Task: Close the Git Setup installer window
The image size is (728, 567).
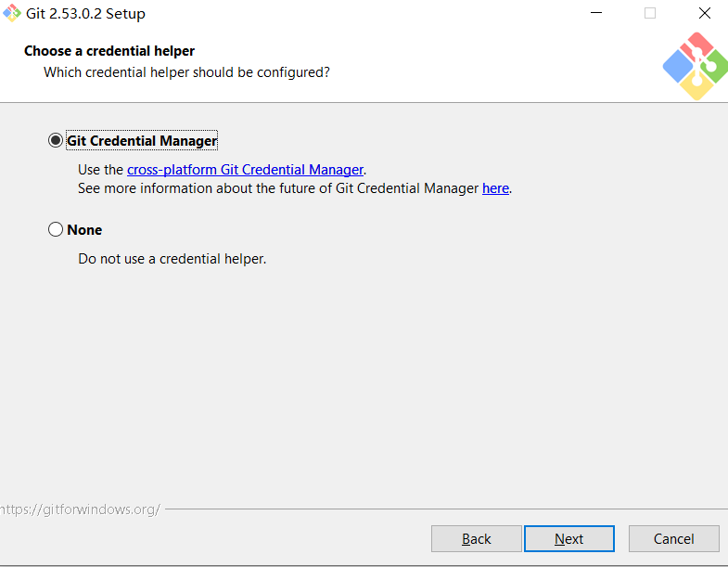Action: click(704, 14)
